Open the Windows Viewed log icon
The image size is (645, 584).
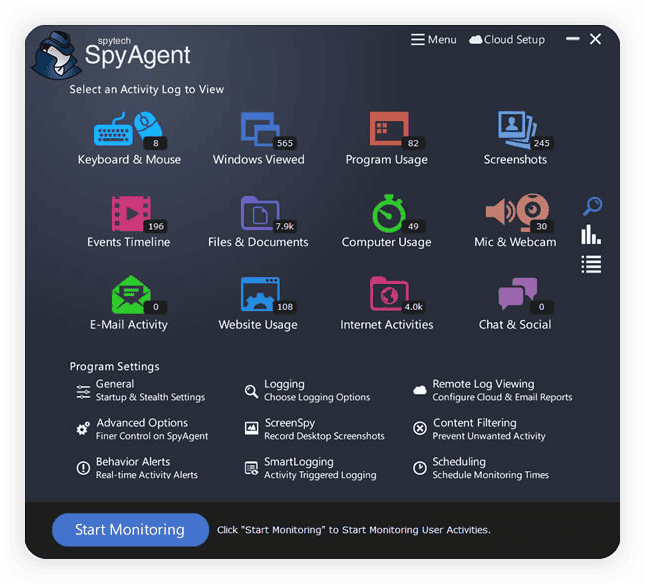click(260, 129)
